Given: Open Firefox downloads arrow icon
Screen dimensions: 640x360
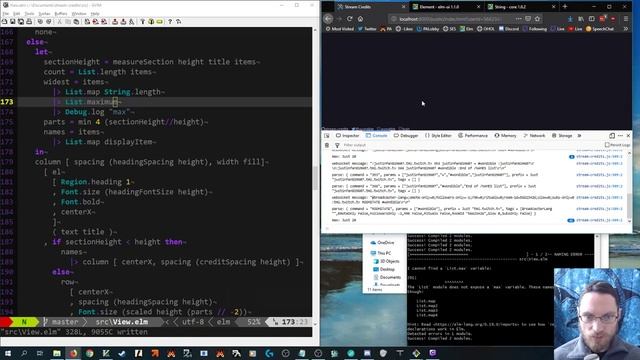Looking at the screenshot, I should (x=570, y=19).
